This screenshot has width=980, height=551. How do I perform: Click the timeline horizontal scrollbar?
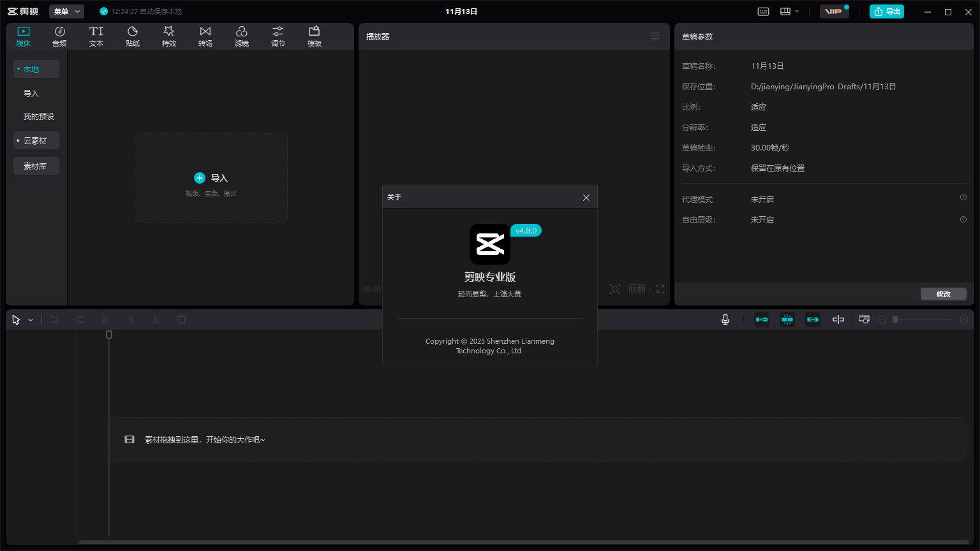point(523,542)
